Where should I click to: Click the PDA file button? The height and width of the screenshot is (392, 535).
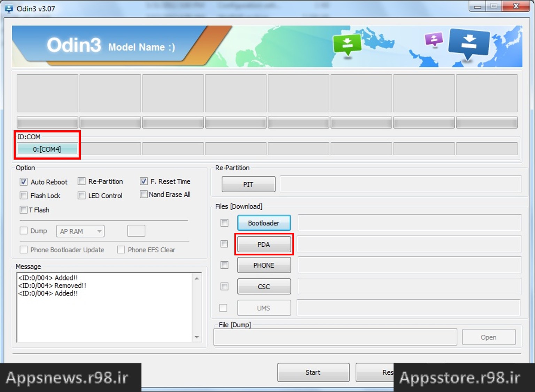264,244
